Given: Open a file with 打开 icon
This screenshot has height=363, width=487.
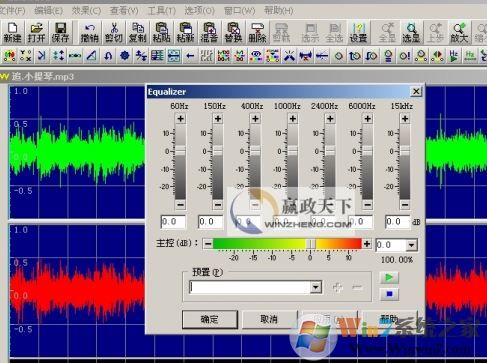Looking at the screenshot, I should 36,33.
